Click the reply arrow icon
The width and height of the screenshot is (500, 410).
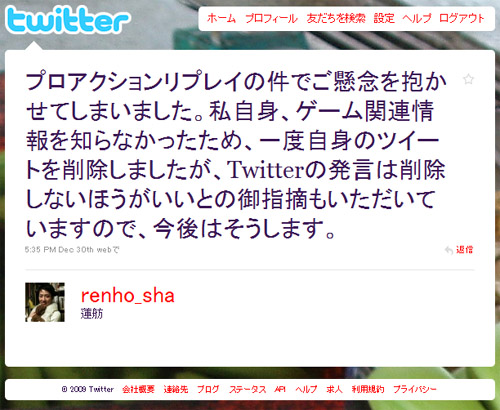coord(449,250)
